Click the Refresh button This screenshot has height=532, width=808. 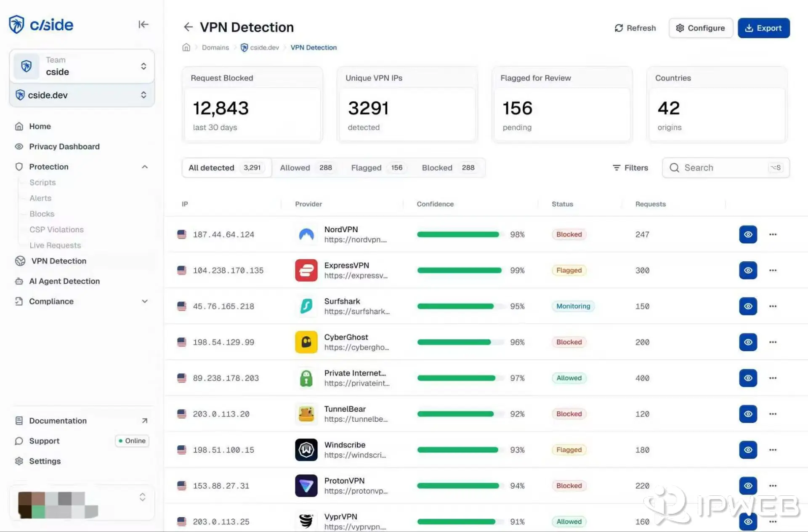pyautogui.click(x=635, y=28)
